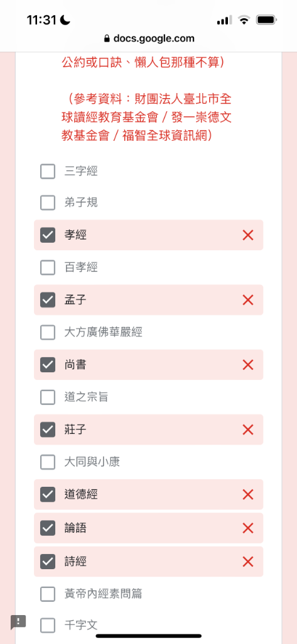Tap the red X beside 孝經
The height and width of the screenshot is (644, 297).
tap(248, 235)
